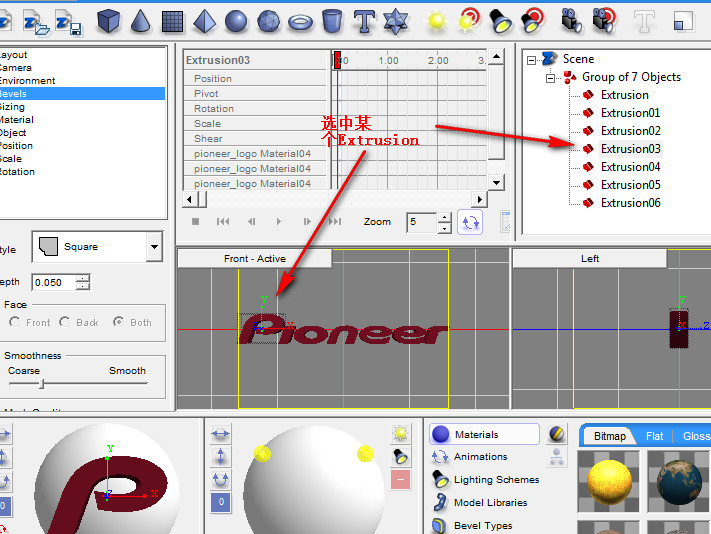Click the greyed-out T text icon

click(x=644, y=21)
